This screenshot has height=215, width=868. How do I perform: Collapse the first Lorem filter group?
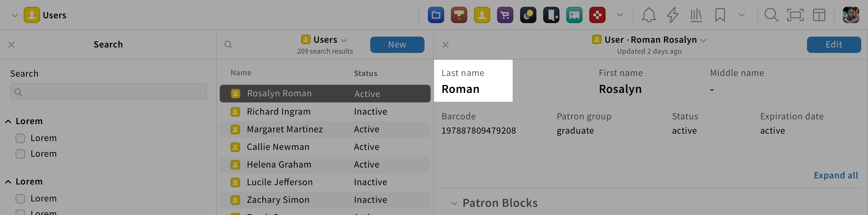[x=8, y=121]
